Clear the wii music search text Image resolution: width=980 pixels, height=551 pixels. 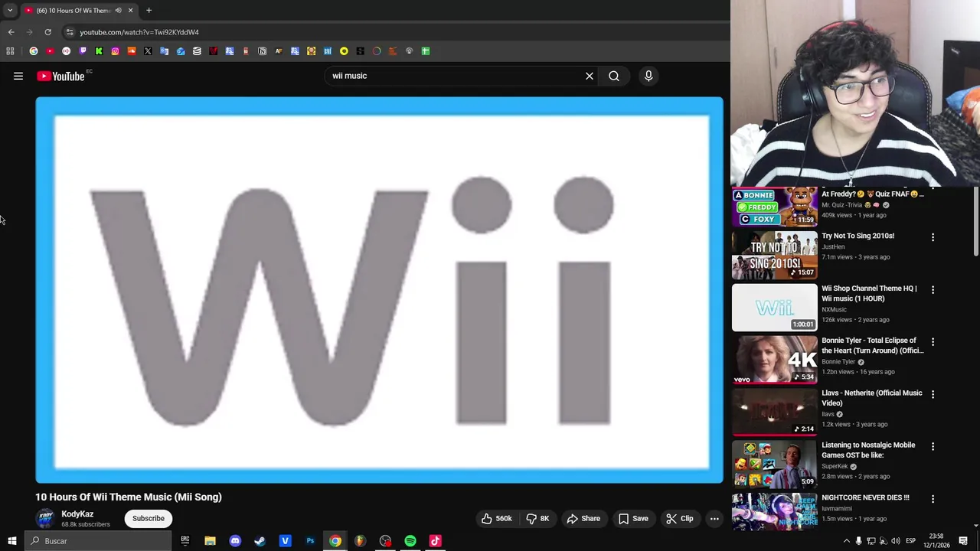tap(590, 76)
